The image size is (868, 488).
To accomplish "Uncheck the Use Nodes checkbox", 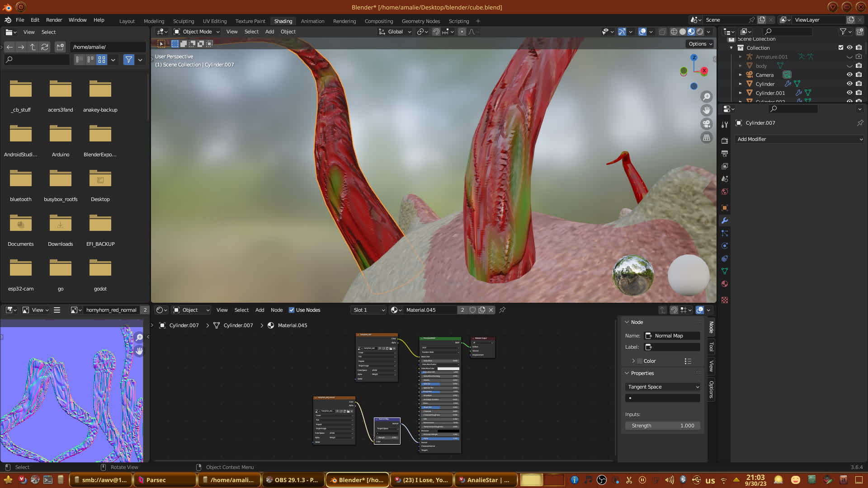I will [292, 310].
